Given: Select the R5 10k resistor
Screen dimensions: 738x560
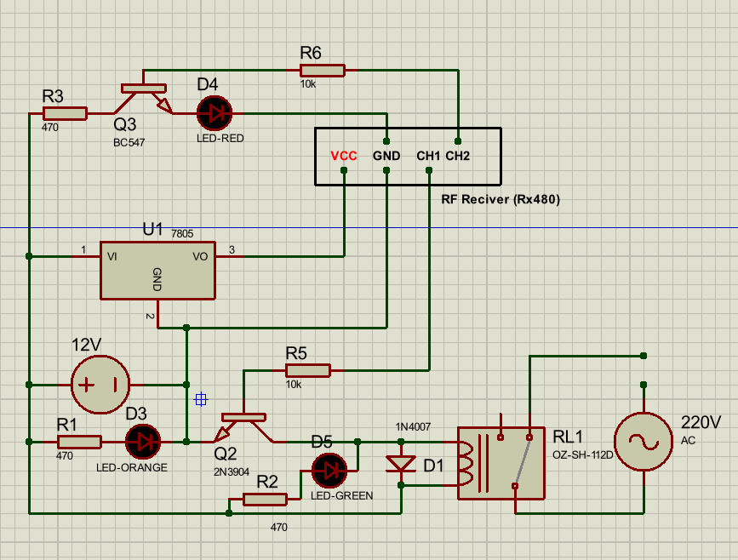Looking at the screenshot, I should click(307, 370).
